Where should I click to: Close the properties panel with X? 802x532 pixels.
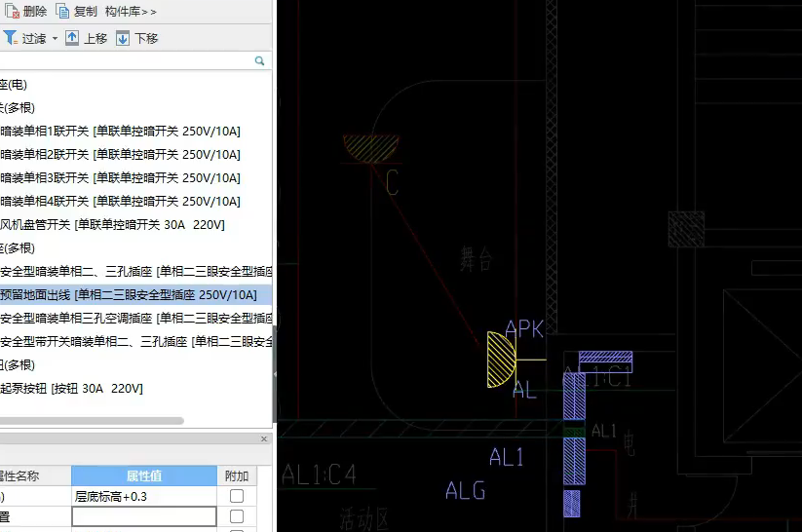click(x=264, y=439)
